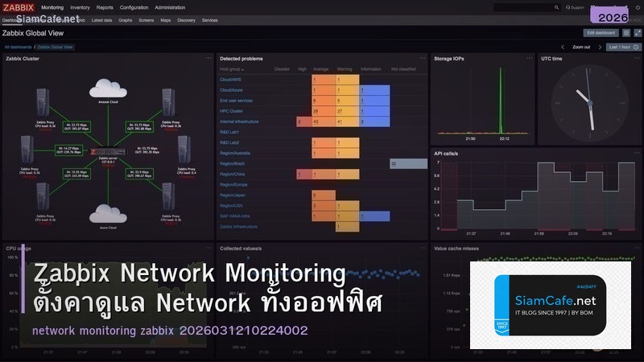Viewport: 644px width, 362px height.
Task: Open the Monitoring menu
Action: tap(52, 7)
